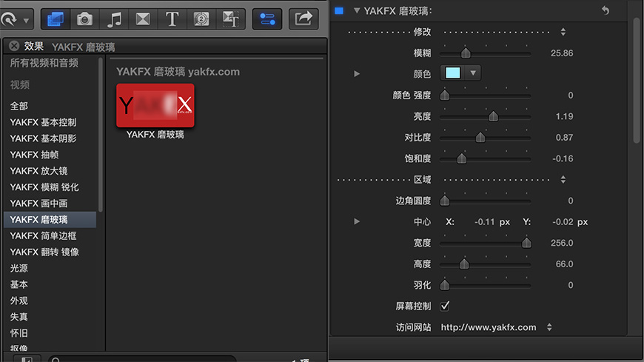Click the 对比度 slider handle
This screenshot has width=644, height=362.
pyautogui.click(x=480, y=137)
